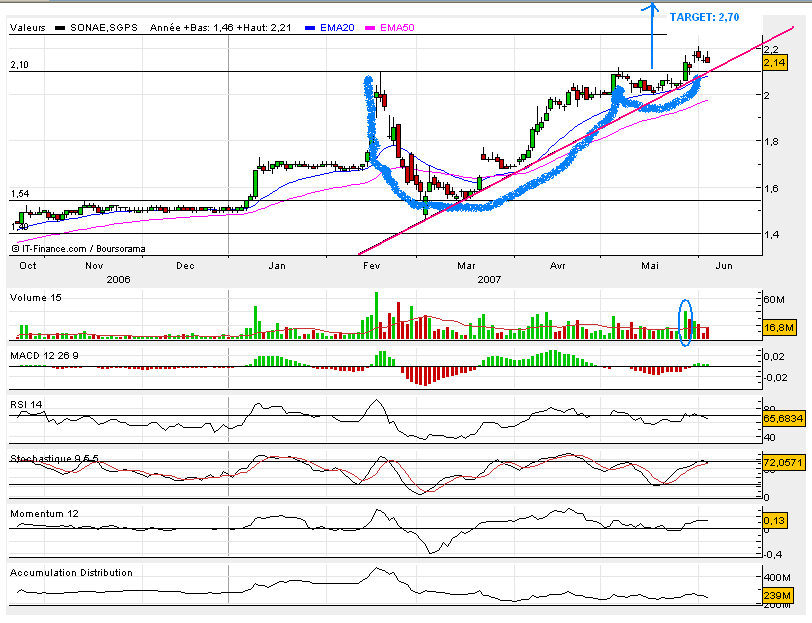Viewport: 812px width, 623px height.
Task: Click the Jun month label on time axis
Action: coord(724,266)
